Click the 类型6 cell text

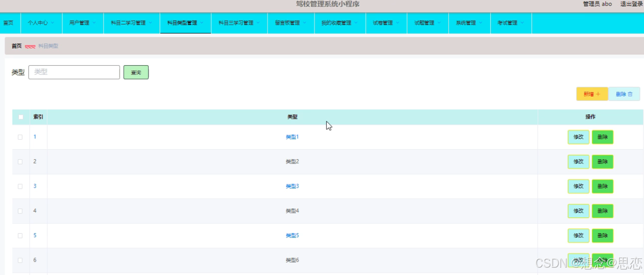click(292, 260)
